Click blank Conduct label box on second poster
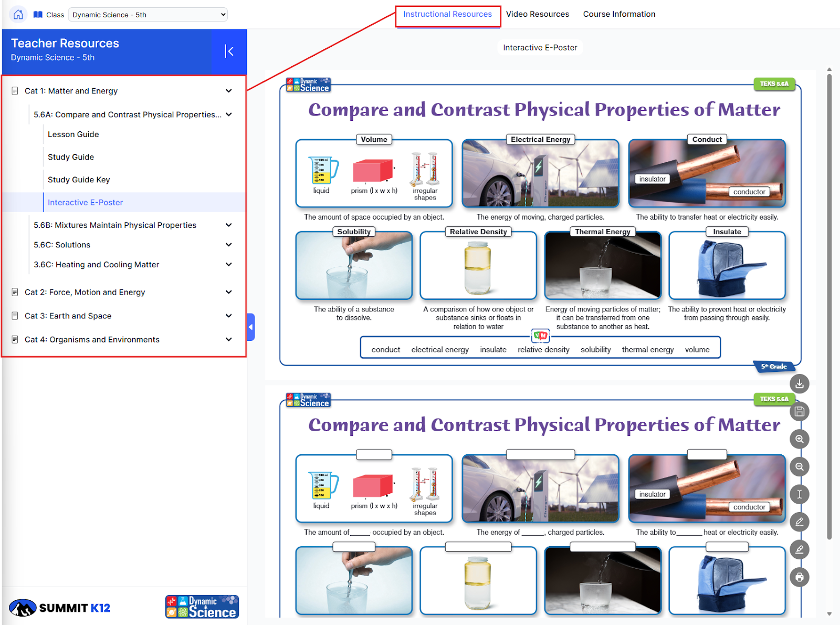 [x=707, y=454]
